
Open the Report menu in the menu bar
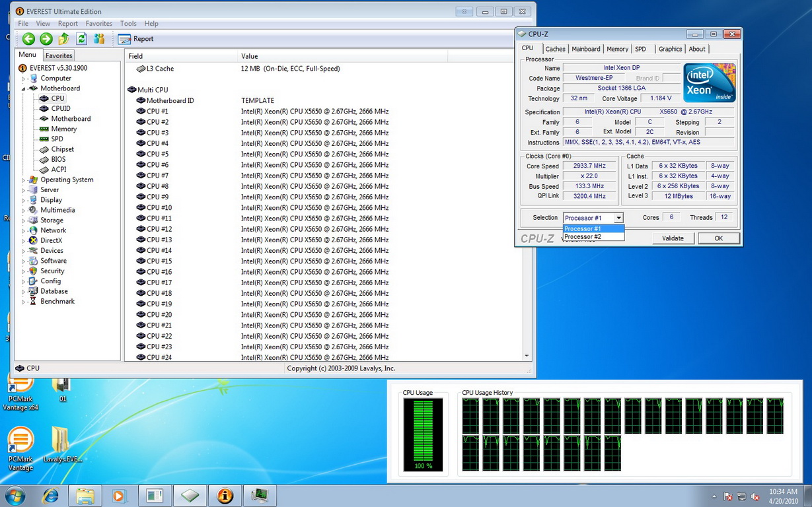coord(68,24)
